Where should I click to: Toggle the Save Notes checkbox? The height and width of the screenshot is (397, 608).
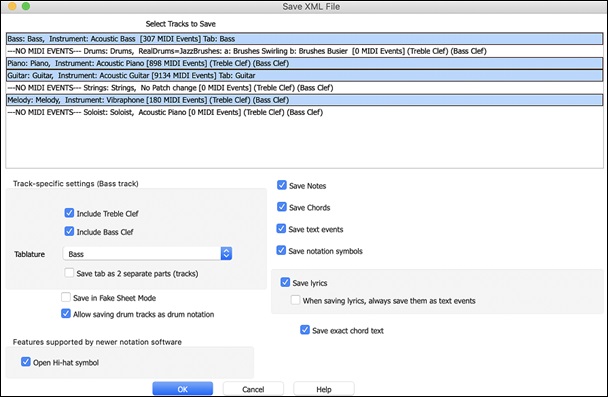(x=282, y=185)
